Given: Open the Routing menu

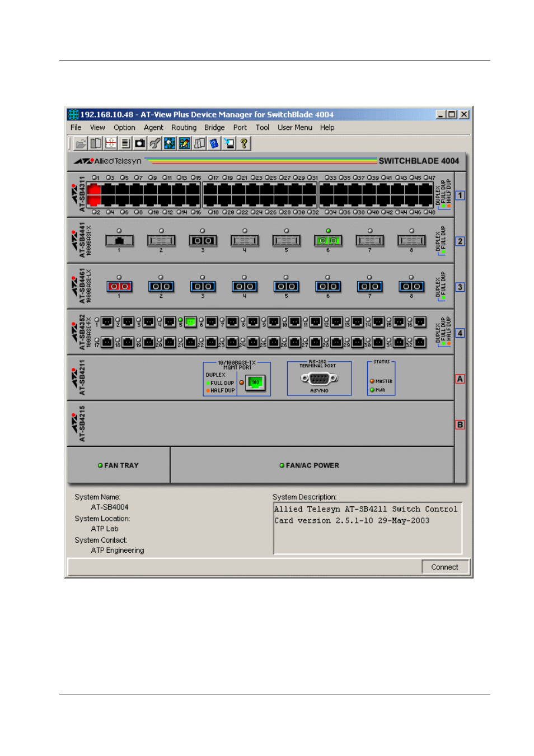Looking at the screenshot, I should coord(184,128).
